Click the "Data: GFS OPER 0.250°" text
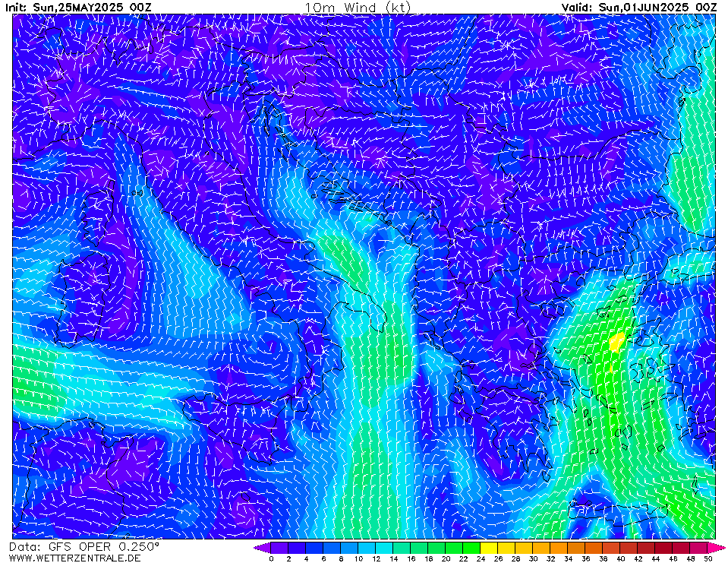 click(84, 547)
